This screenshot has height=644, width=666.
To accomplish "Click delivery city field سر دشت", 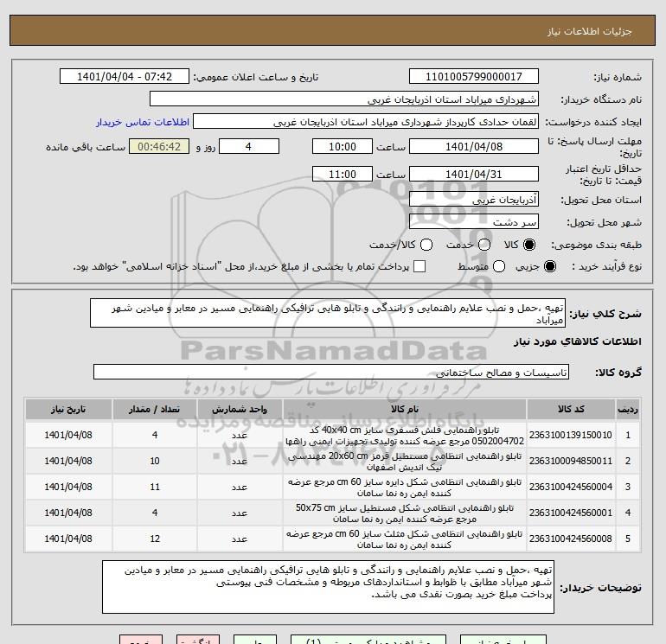I will (x=474, y=222).
